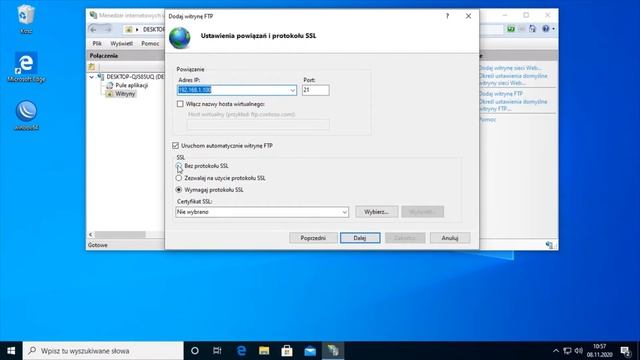
Task: Click the Port input field
Action: pyautogui.click(x=316, y=90)
